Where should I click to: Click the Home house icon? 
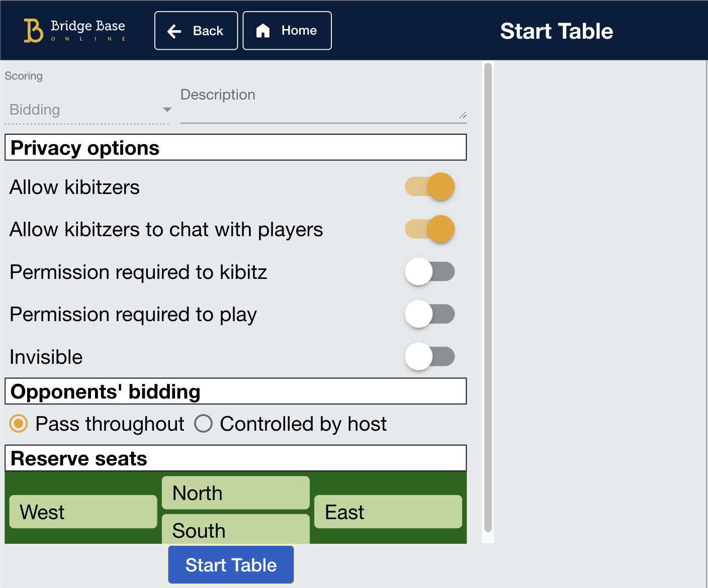(x=263, y=31)
